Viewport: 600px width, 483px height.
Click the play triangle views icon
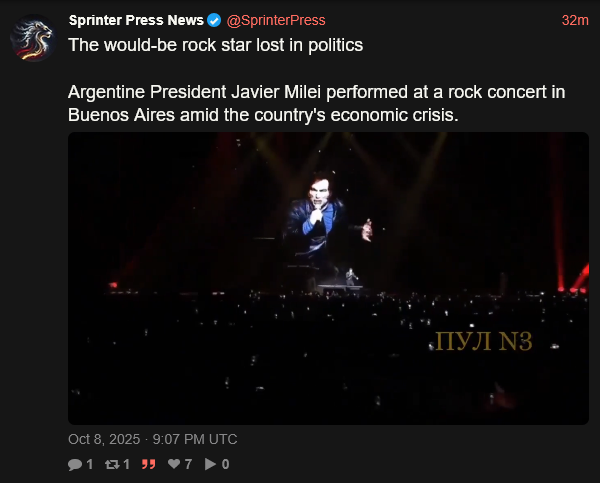click(x=210, y=464)
